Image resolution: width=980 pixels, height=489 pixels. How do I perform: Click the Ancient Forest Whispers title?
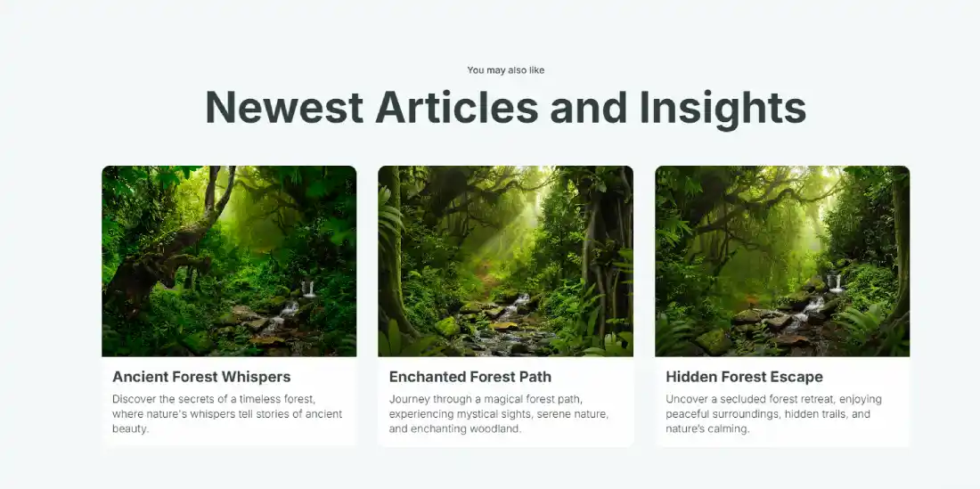[201, 377]
